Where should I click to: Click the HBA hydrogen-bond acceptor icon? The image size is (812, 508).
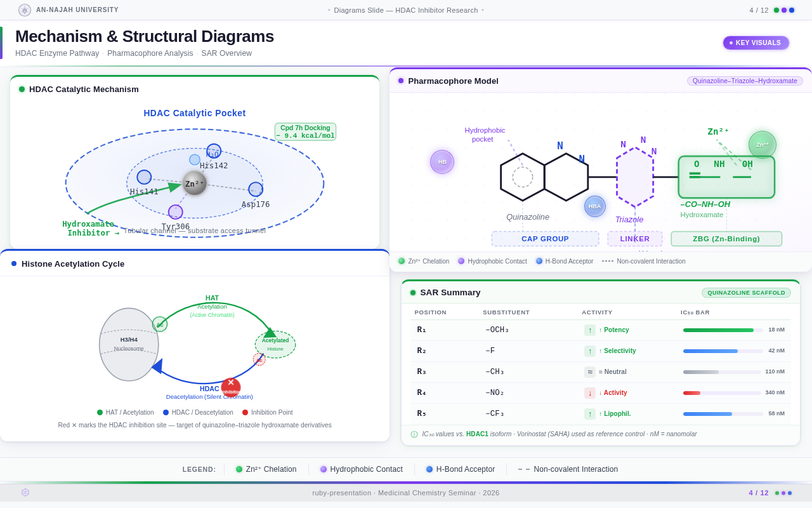594,206
